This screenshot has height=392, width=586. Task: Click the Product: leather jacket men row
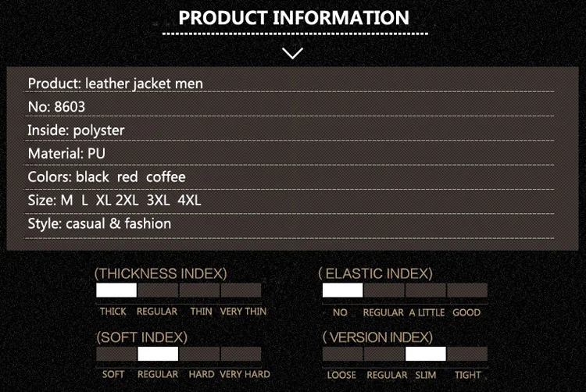(x=288, y=84)
